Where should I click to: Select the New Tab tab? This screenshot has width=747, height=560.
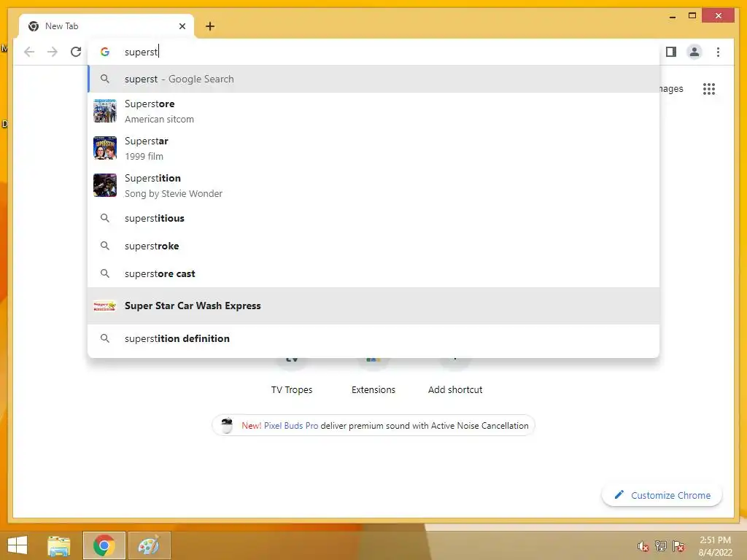(x=107, y=26)
